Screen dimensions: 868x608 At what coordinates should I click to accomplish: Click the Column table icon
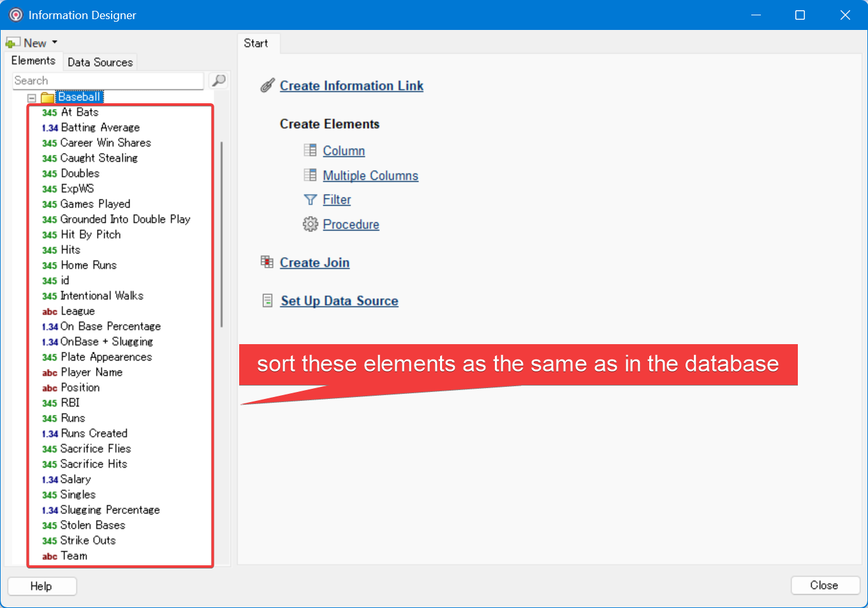pyautogui.click(x=310, y=150)
